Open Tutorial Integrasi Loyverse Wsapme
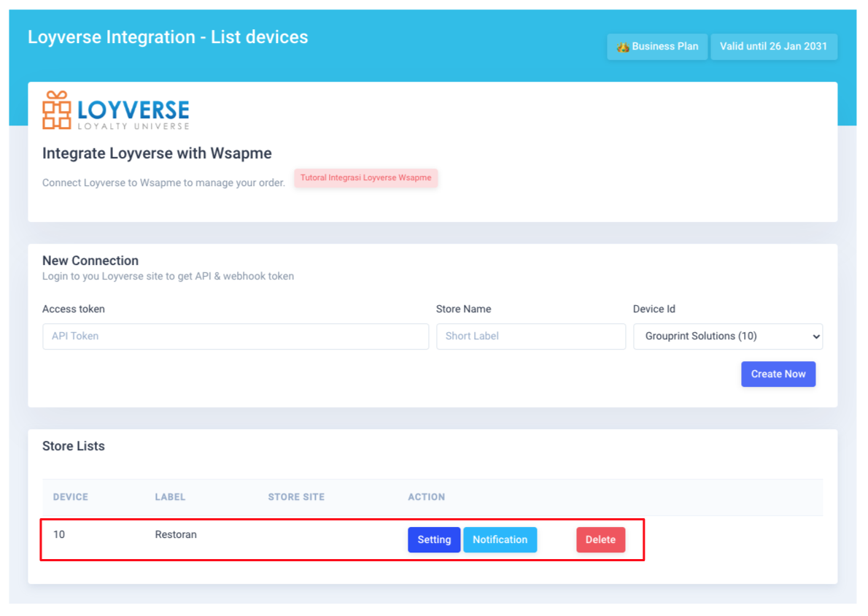The height and width of the screenshot is (616, 868). (365, 177)
